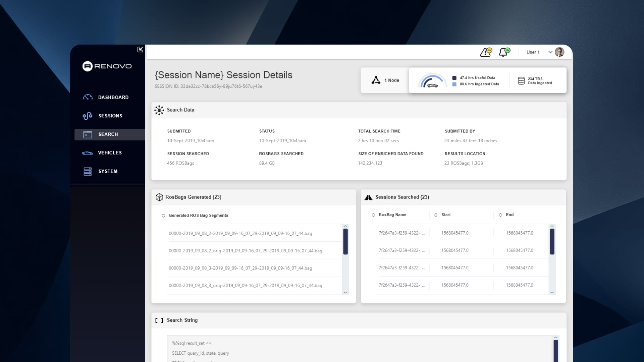Open the Sessions menu item
The image size is (644, 362).
pos(110,116)
